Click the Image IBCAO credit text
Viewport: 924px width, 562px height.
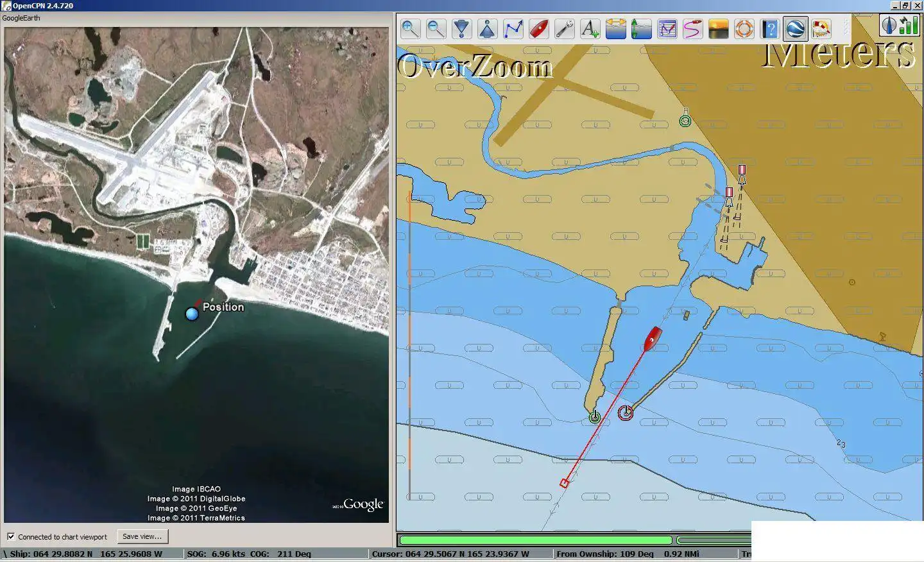[x=196, y=489]
